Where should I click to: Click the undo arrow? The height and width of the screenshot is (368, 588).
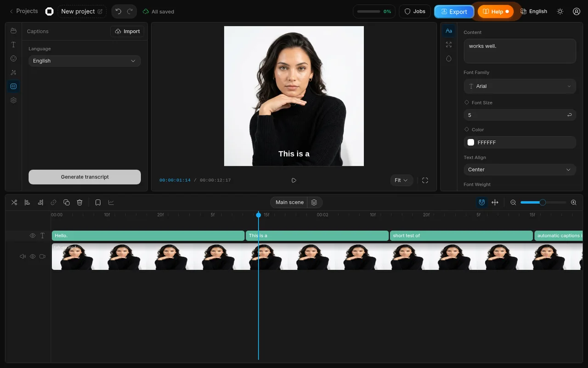click(118, 11)
